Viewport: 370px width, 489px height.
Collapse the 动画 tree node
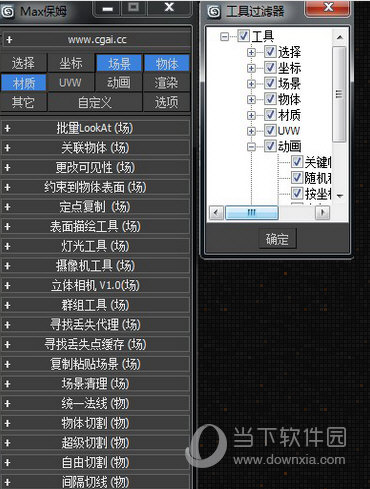(x=252, y=147)
